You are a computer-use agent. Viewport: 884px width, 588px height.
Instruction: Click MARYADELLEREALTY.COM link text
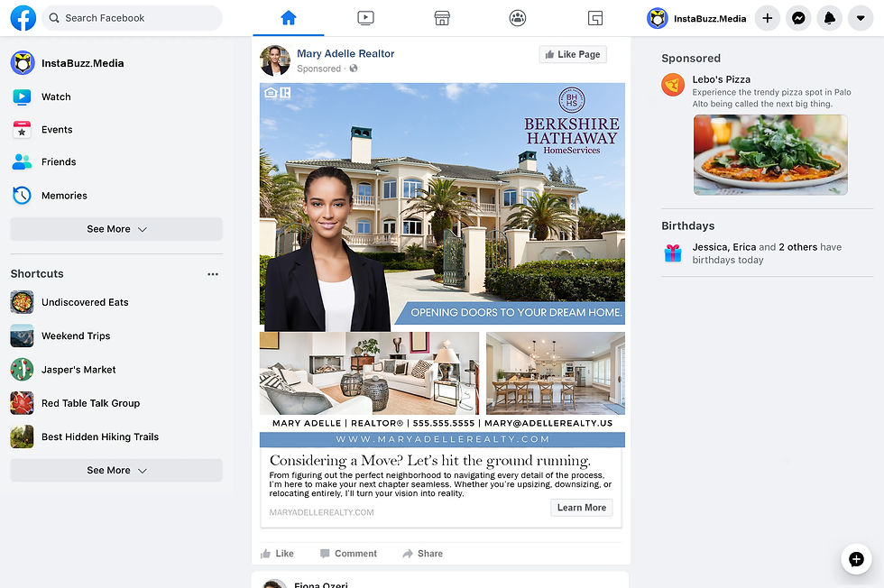click(321, 512)
